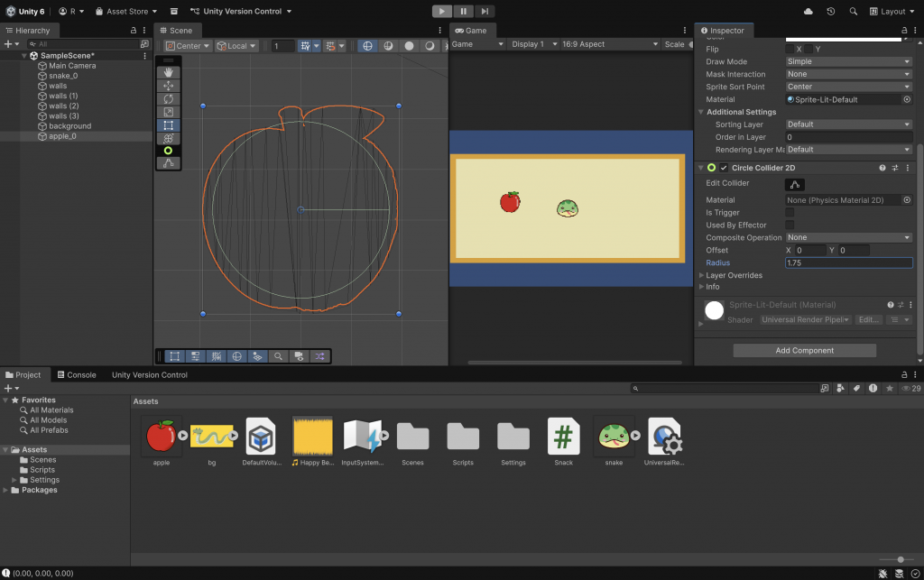Viewport: 924px width, 580px height.
Task: Switch to the Console tab
Action: pyautogui.click(x=76, y=375)
